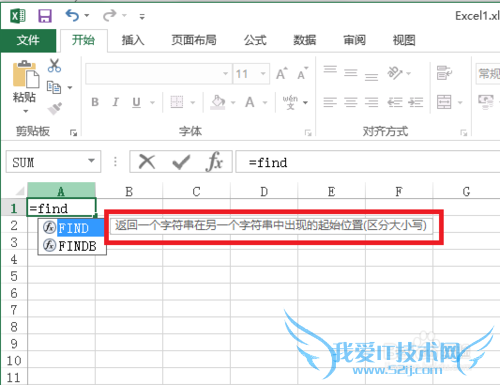Click the Orientation text angle icon

[x=395, y=73]
